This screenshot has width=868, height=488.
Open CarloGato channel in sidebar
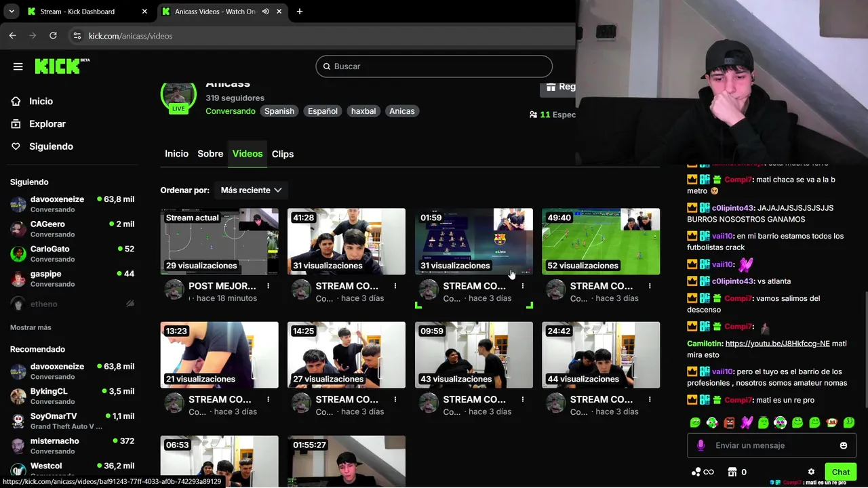point(72,253)
